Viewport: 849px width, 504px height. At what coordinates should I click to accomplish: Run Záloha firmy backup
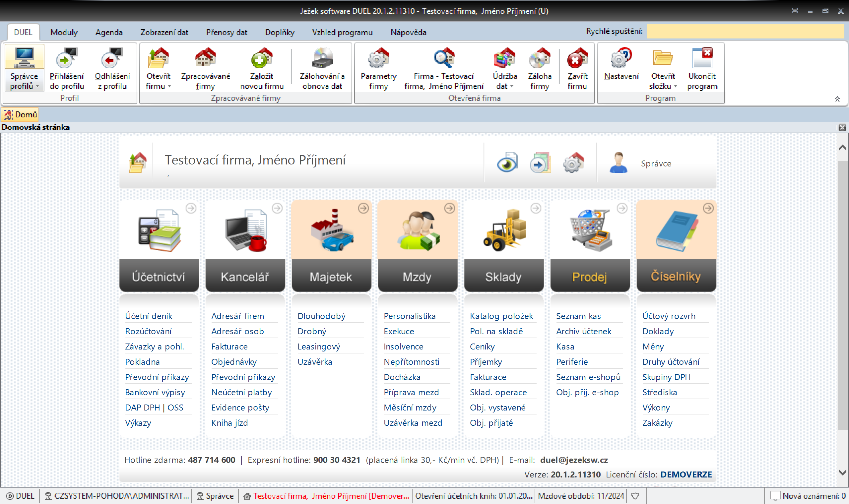(x=540, y=68)
